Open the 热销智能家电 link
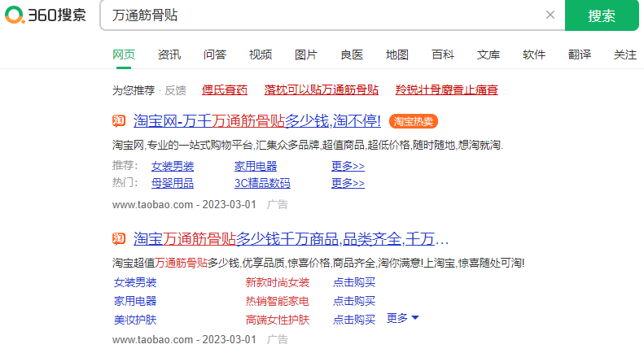The image size is (644, 353). pyautogui.click(x=278, y=301)
